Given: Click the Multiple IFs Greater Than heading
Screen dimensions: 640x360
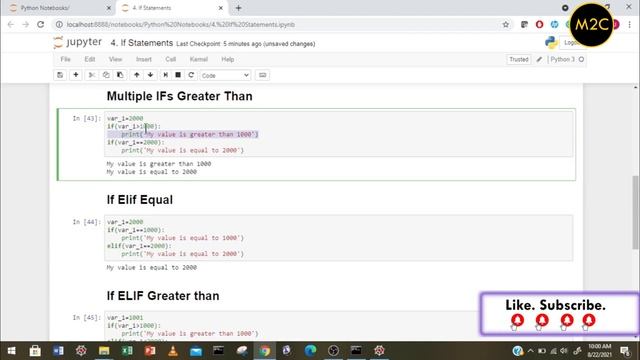Looking at the screenshot, I should coord(180,96).
